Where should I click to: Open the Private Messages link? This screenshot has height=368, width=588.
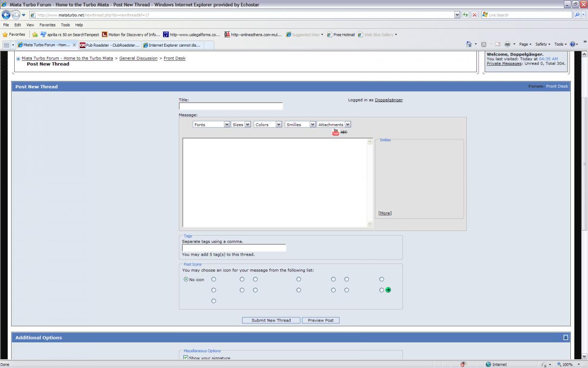point(504,64)
